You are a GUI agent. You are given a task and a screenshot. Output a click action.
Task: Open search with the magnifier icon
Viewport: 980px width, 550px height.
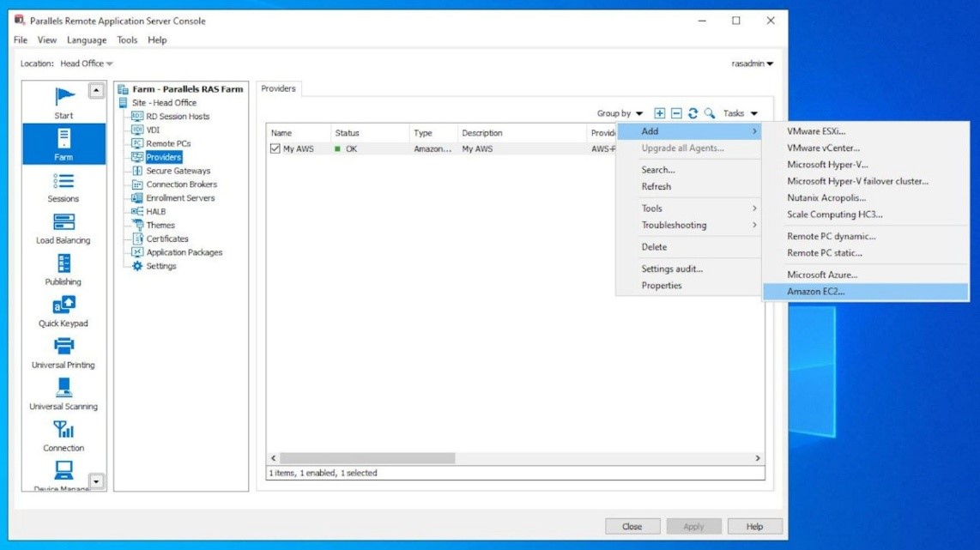point(708,112)
